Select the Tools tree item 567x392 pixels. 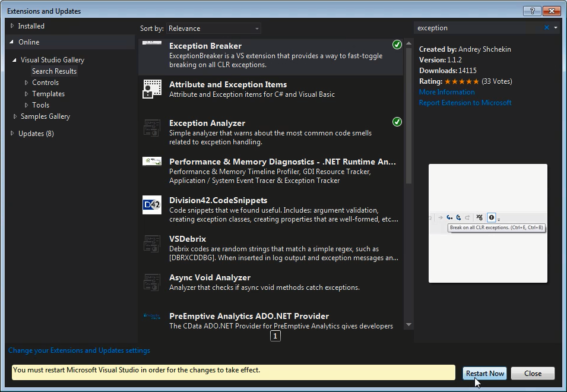pos(40,105)
